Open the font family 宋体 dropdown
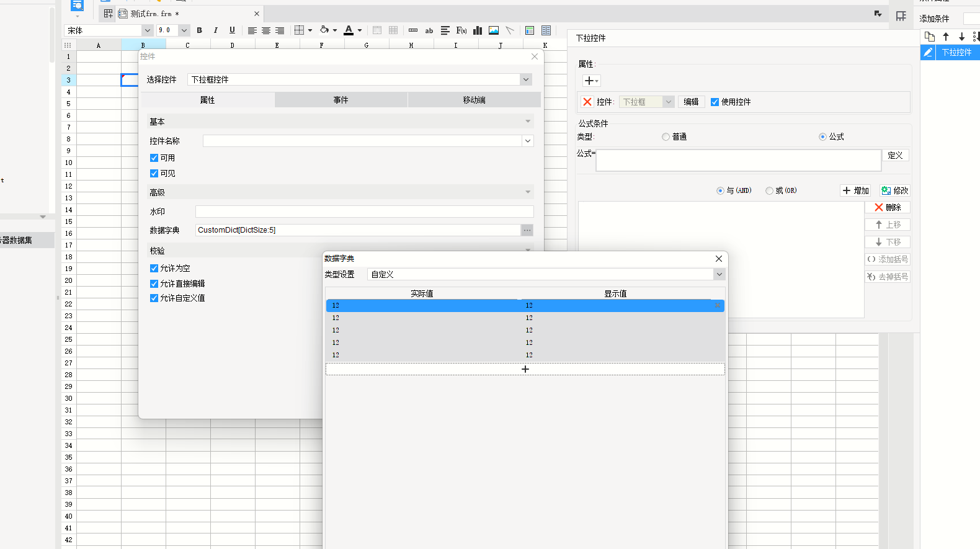 pos(147,30)
